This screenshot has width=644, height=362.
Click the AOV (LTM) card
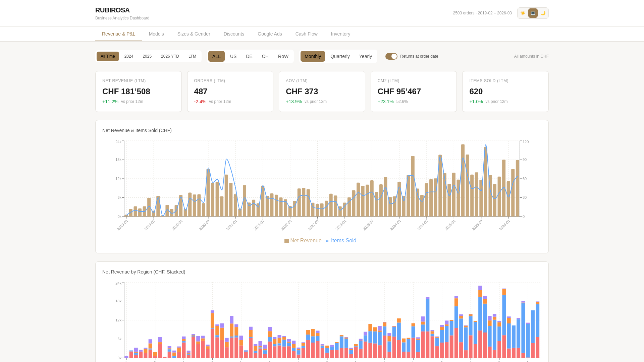tap(322, 92)
